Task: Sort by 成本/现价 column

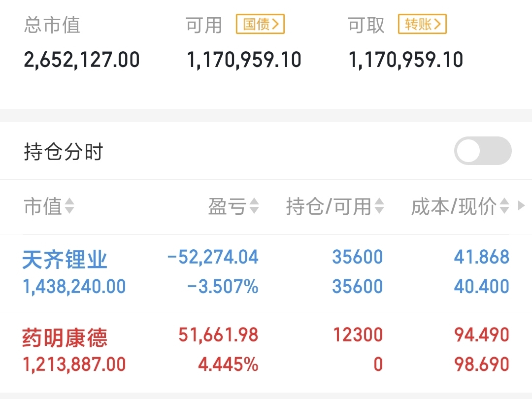Action: 461,206
